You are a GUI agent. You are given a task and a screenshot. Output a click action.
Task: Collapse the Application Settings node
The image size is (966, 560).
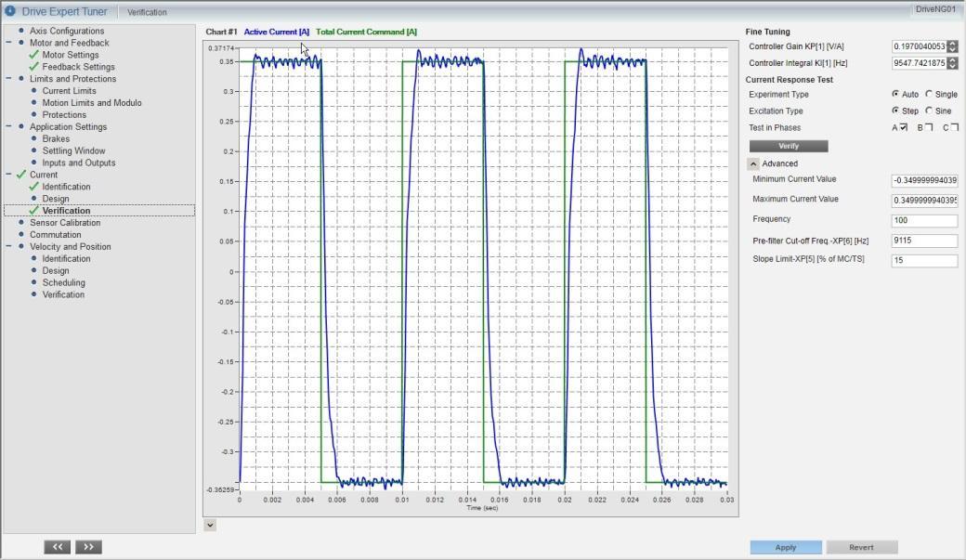pos(8,126)
